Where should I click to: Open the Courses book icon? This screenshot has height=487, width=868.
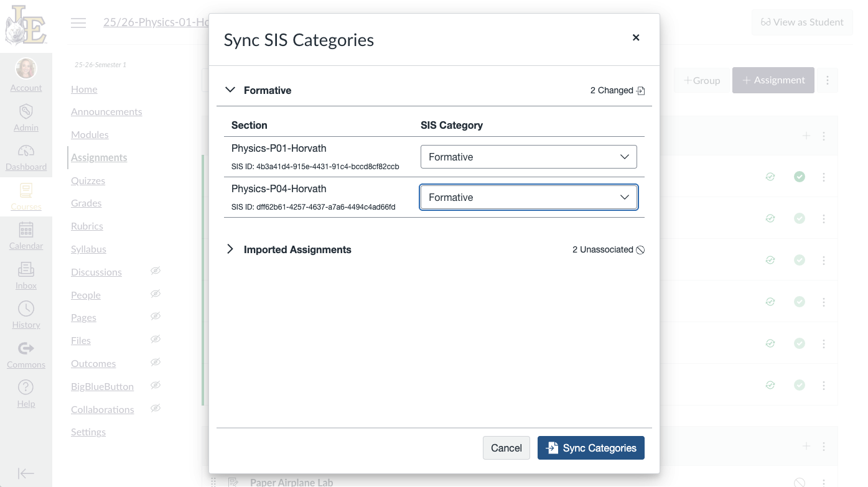point(26,190)
